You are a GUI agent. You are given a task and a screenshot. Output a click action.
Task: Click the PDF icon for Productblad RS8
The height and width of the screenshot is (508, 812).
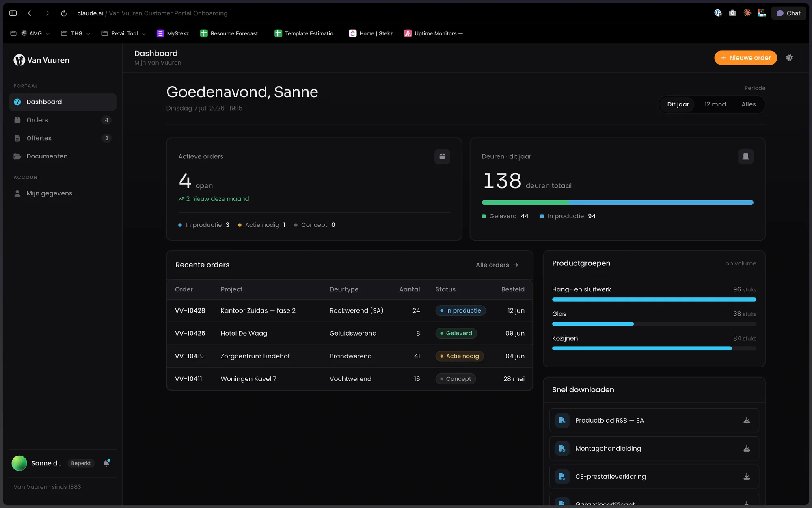(x=562, y=421)
